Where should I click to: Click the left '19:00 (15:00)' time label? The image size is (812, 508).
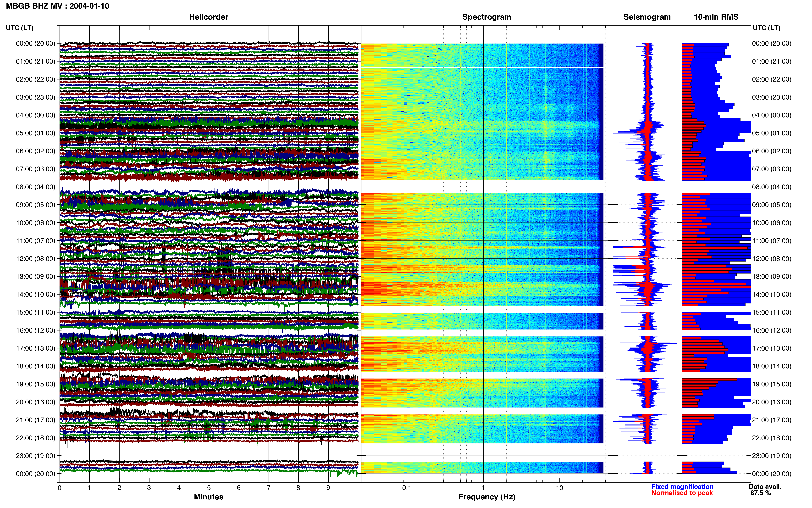point(36,384)
